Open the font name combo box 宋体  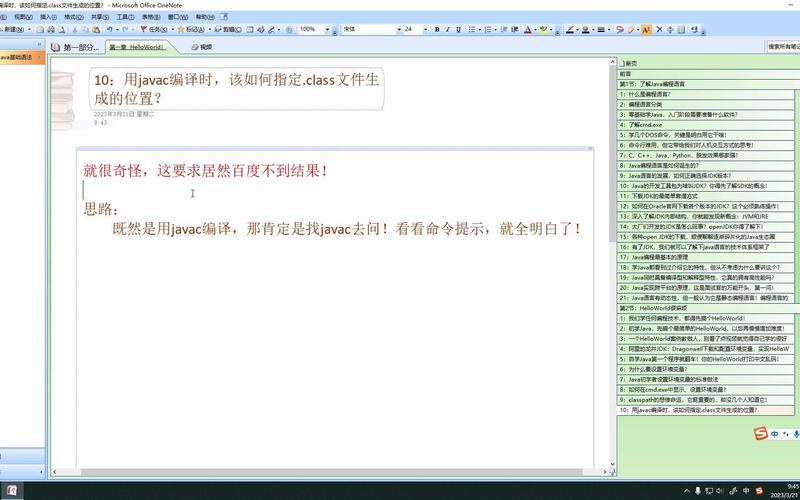click(x=371, y=30)
